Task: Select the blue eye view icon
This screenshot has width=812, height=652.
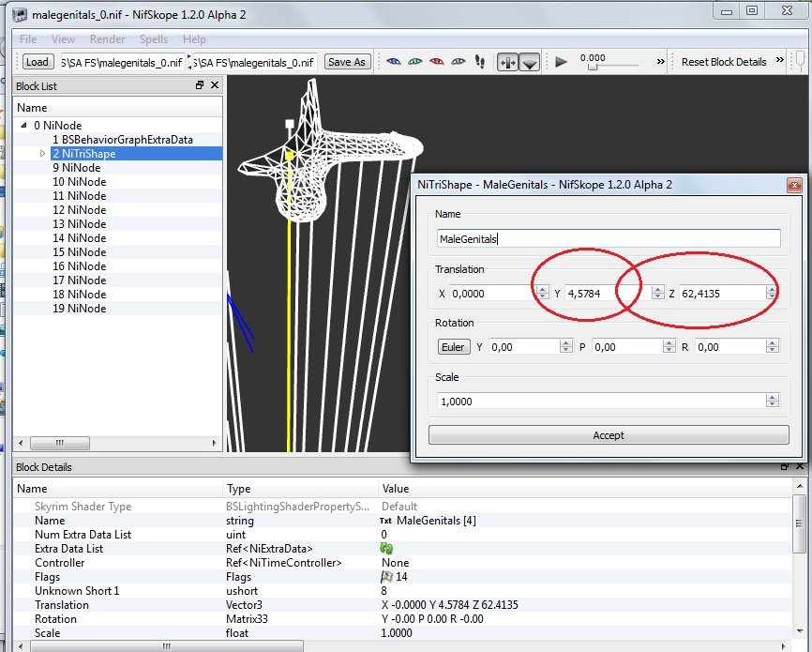Action: [x=394, y=62]
